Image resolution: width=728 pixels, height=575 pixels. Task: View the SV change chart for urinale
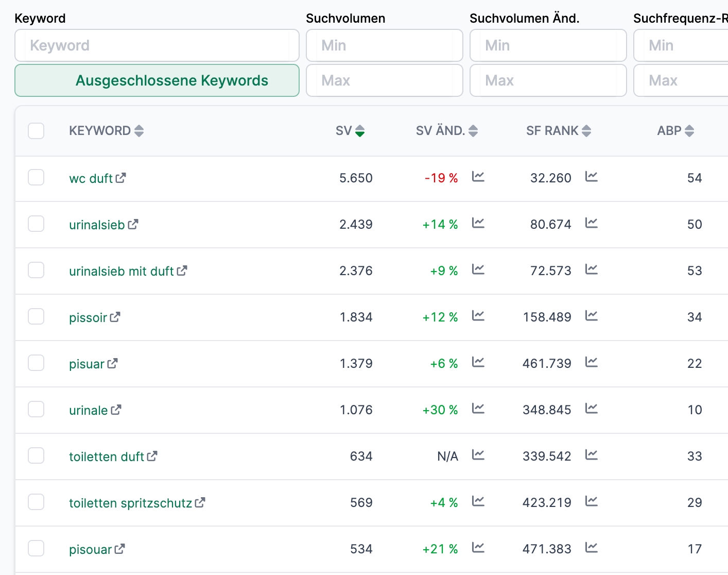(x=478, y=409)
